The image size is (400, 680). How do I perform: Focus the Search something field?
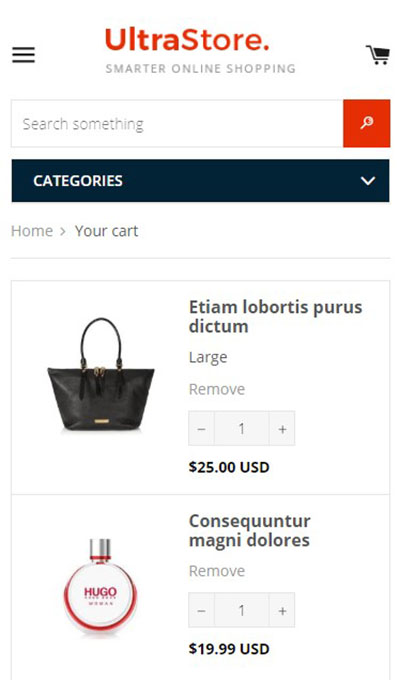[177, 124]
